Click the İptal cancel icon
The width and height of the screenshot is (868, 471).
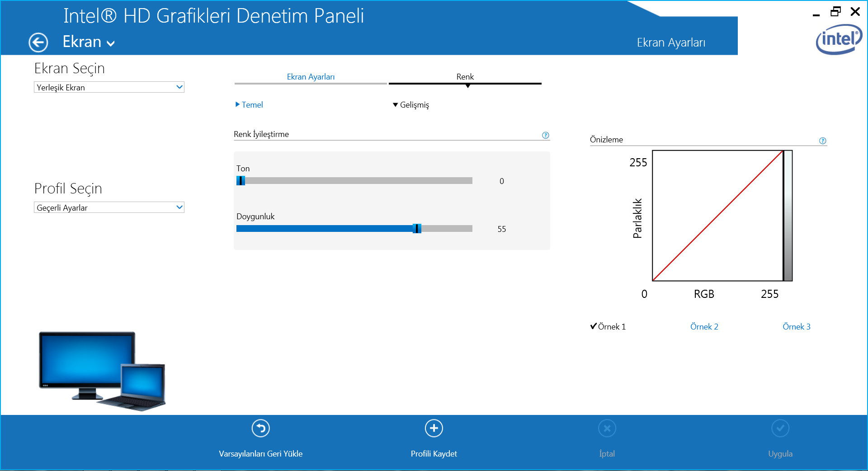pyautogui.click(x=607, y=428)
